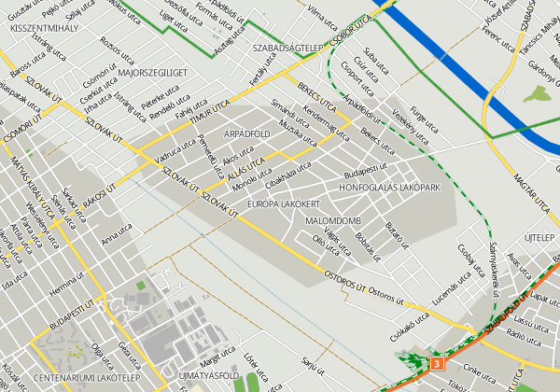Select the MALOMDOMB area label
Image resolution: width=560 pixels, height=392 pixels.
point(333,221)
